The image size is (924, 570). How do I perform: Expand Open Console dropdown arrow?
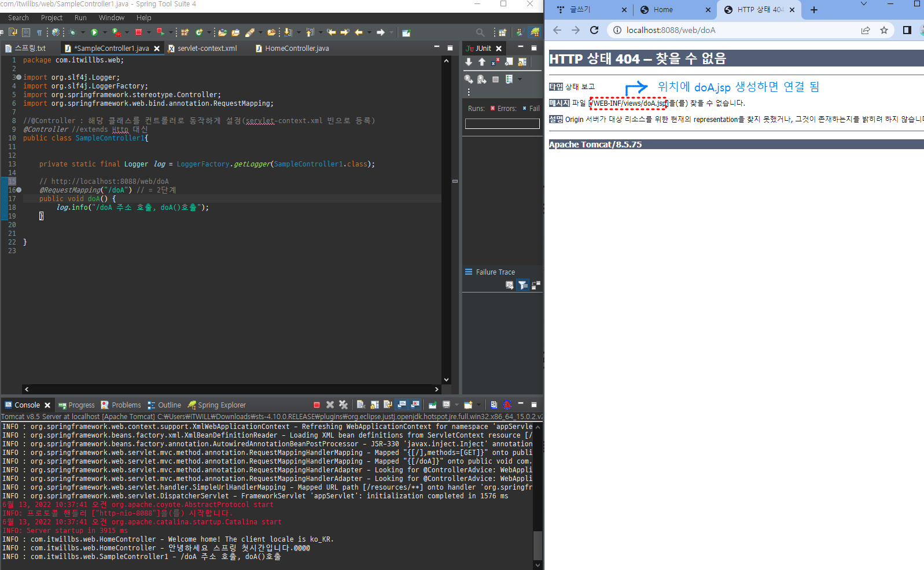click(x=478, y=405)
